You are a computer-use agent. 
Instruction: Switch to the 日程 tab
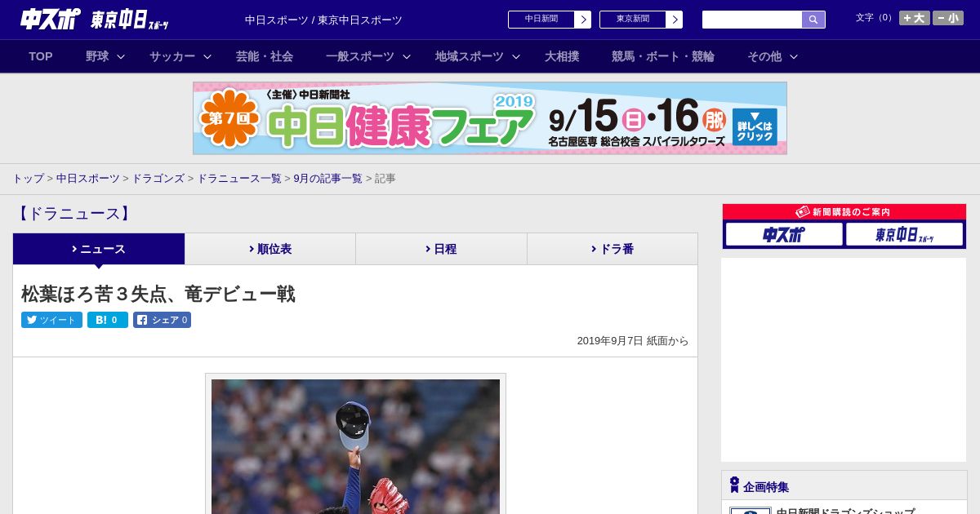tap(441, 249)
